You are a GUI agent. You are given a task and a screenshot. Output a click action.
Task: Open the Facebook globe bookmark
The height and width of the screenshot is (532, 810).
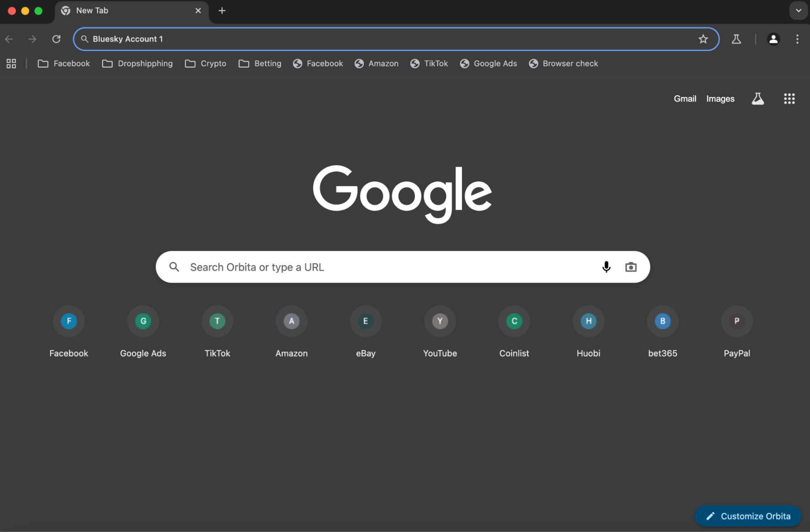318,64
